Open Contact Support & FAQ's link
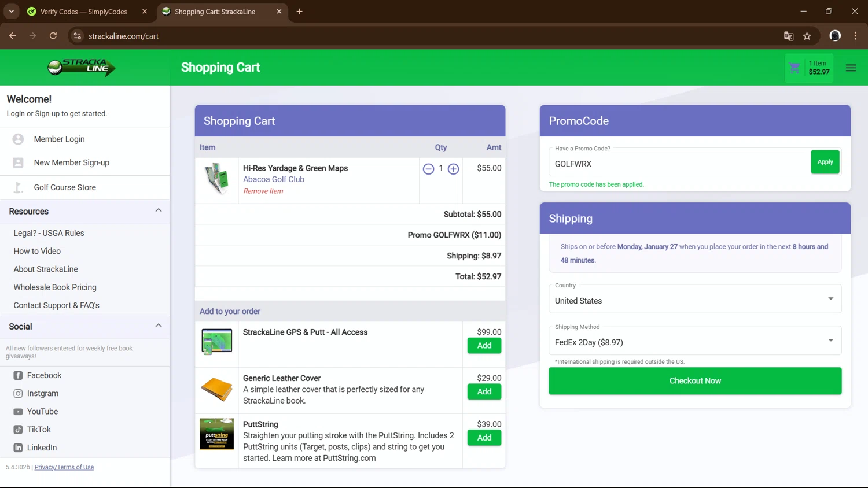Screen dimensions: 868x488 click(x=57, y=305)
